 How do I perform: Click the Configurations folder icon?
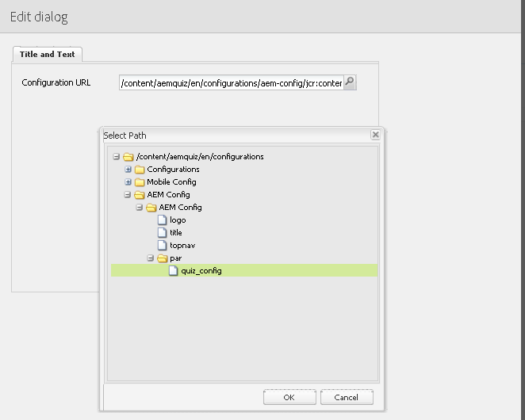point(140,169)
